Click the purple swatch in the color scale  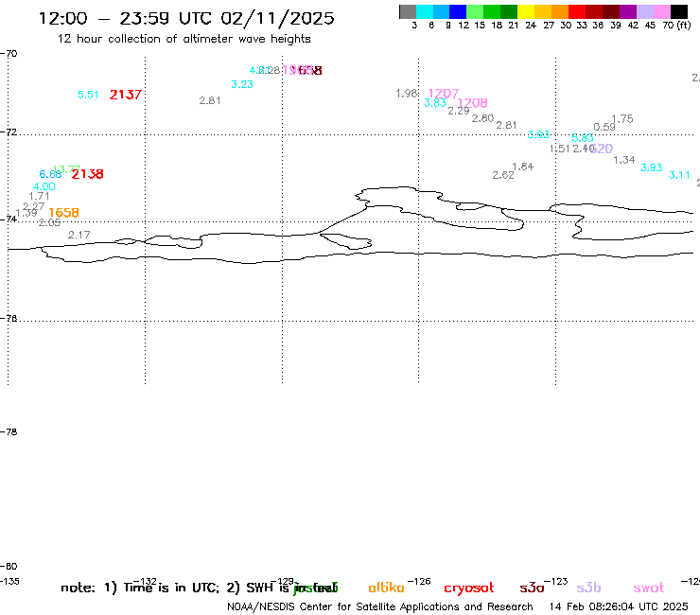pos(628,11)
